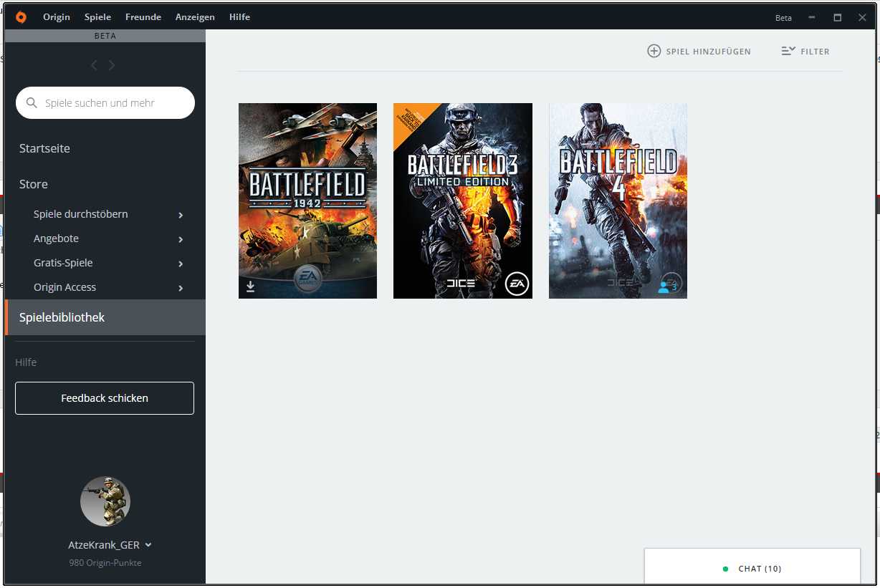This screenshot has height=588, width=880.
Task: Go to Startseite
Action: click(44, 148)
